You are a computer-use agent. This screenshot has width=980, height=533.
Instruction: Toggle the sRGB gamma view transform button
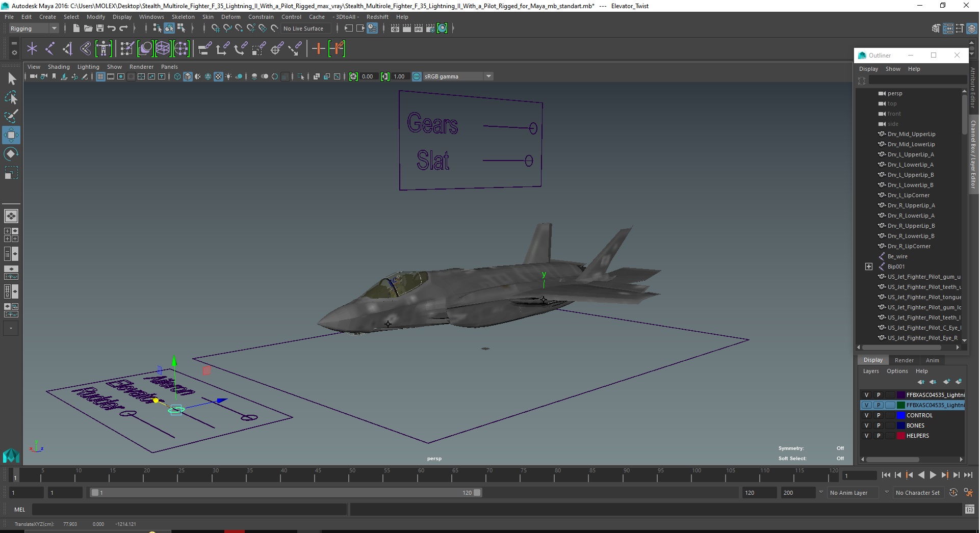tap(417, 76)
